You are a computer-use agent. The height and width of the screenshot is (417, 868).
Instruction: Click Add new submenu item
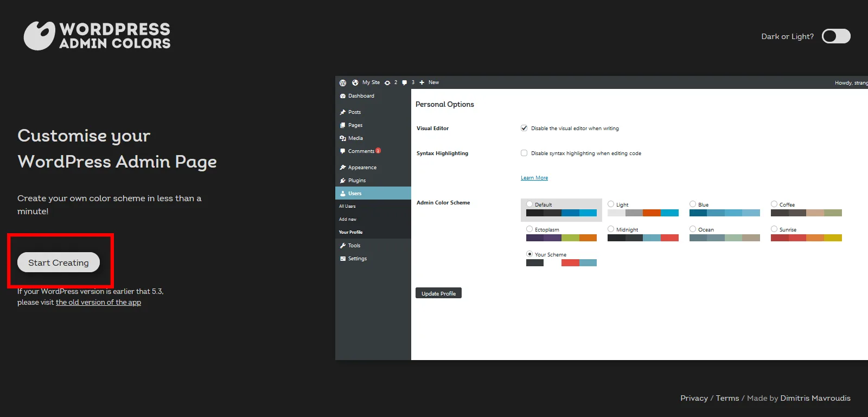pyautogui.click(x=348, y=219)
